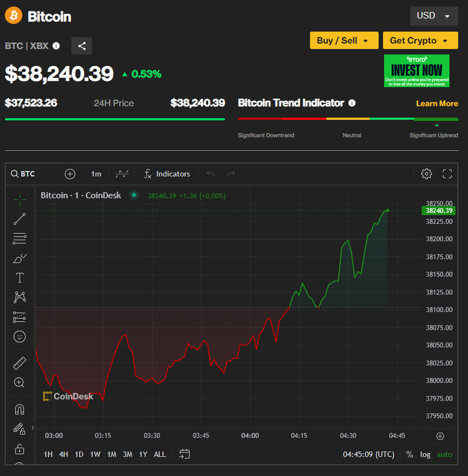Activate the zoom in tool
468x476 pixels.
19,382
